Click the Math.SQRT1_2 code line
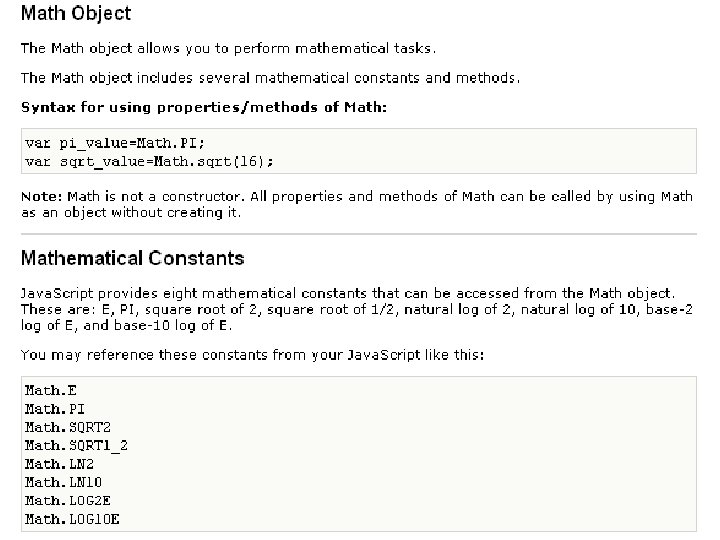The image size is (720, 540). (x=76, y=445)
